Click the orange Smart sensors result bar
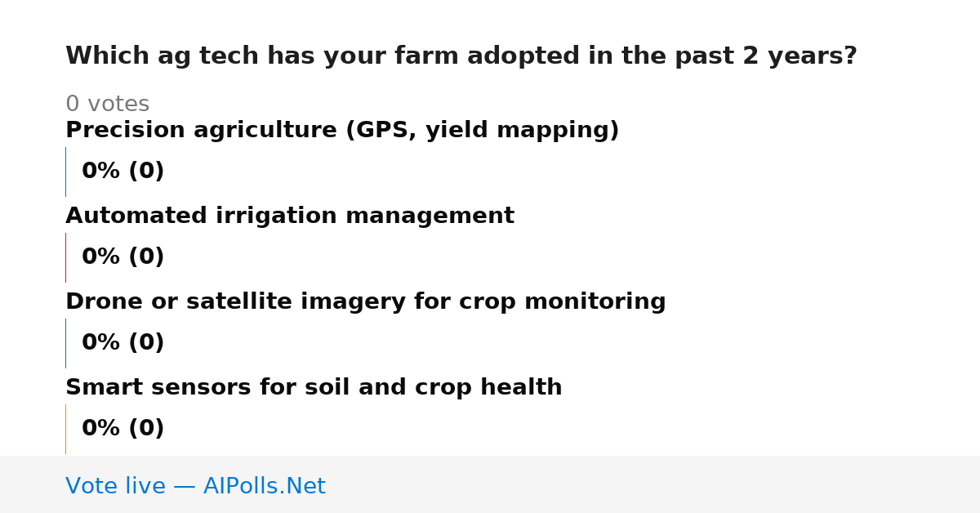This screenshot has width=980, height=513. (66, 429)
